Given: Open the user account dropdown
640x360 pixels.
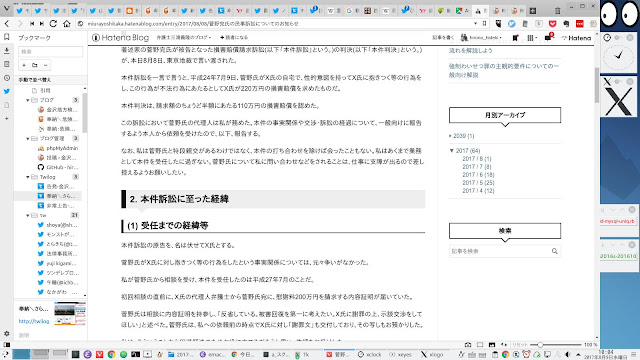Looking at the screenshot, I should [481, 38].
